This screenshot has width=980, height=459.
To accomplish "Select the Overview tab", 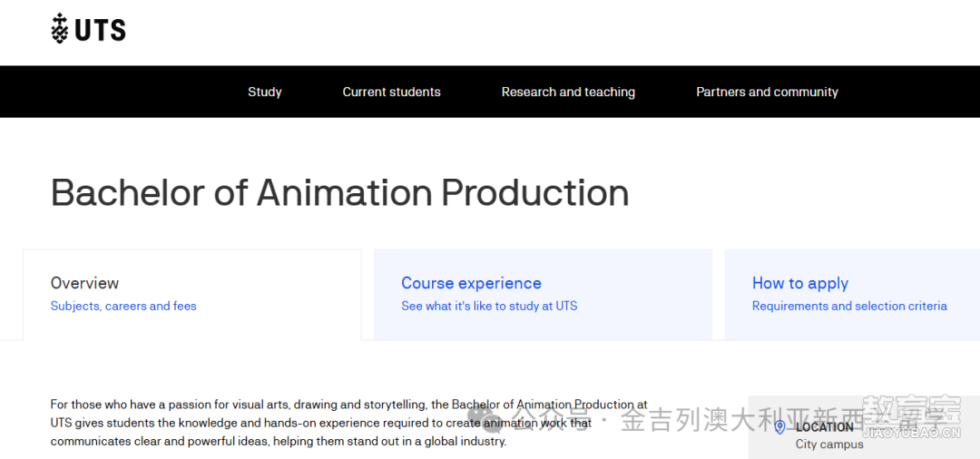I will (x=191, y=294).
